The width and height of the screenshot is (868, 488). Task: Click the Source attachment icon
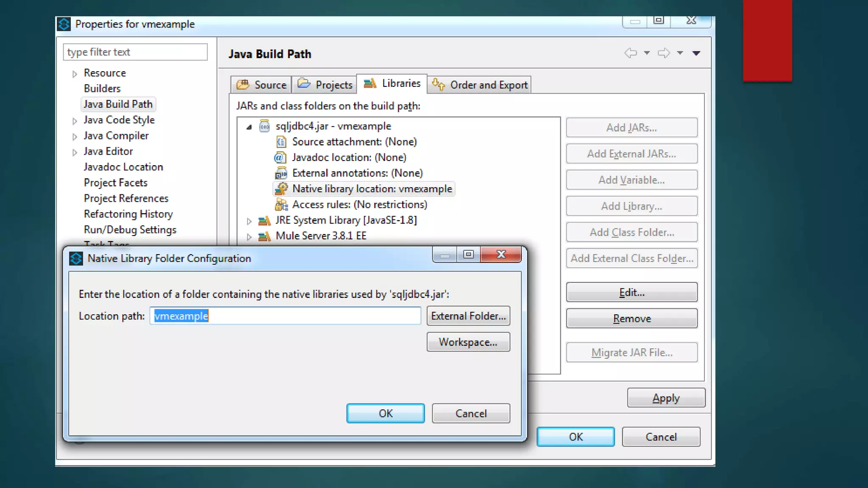(x=281, y=142)
